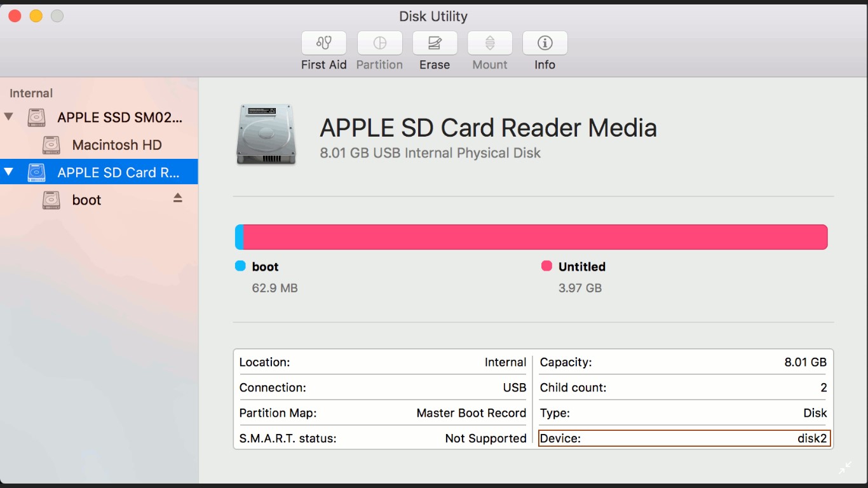The width and height of the screenshot is (868, 488).
Task: Select Macintosh HD in the sidebar
Action: (x=99, y=145)
